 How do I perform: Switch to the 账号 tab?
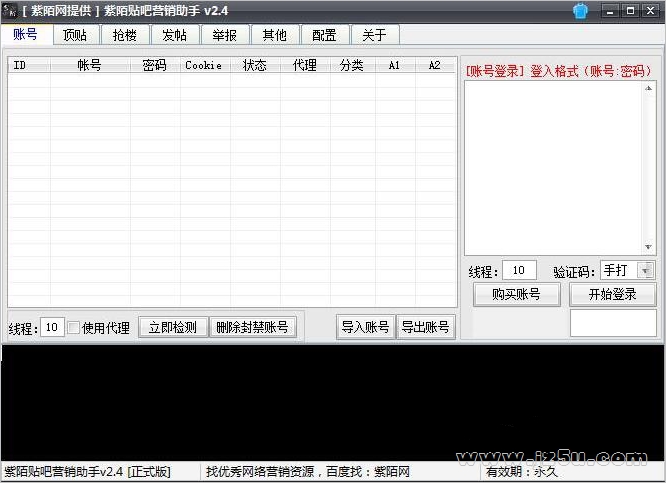(x=25, y=34)
